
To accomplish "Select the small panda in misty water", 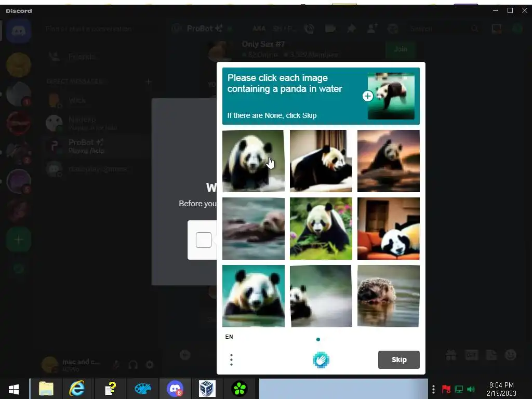I will click(x=321, y=296).
